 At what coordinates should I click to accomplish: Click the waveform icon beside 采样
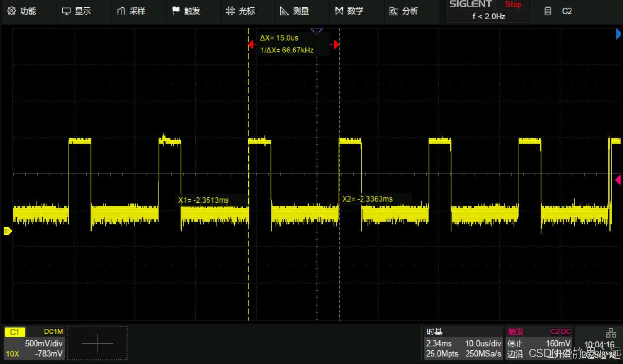(121, 11)
